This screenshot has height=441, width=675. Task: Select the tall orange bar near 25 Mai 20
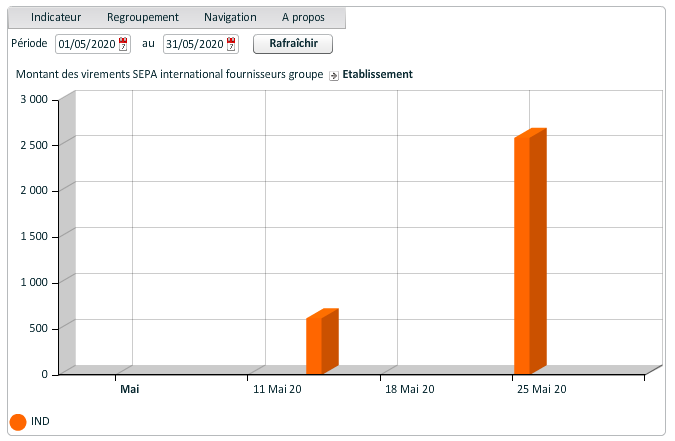[530, 251]
